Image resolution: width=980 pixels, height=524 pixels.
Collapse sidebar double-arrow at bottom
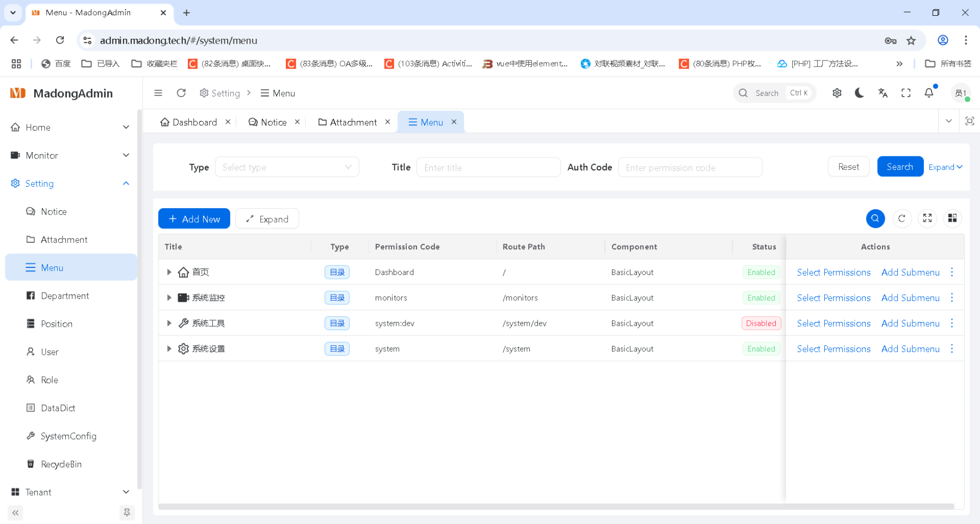coord(15,513)
